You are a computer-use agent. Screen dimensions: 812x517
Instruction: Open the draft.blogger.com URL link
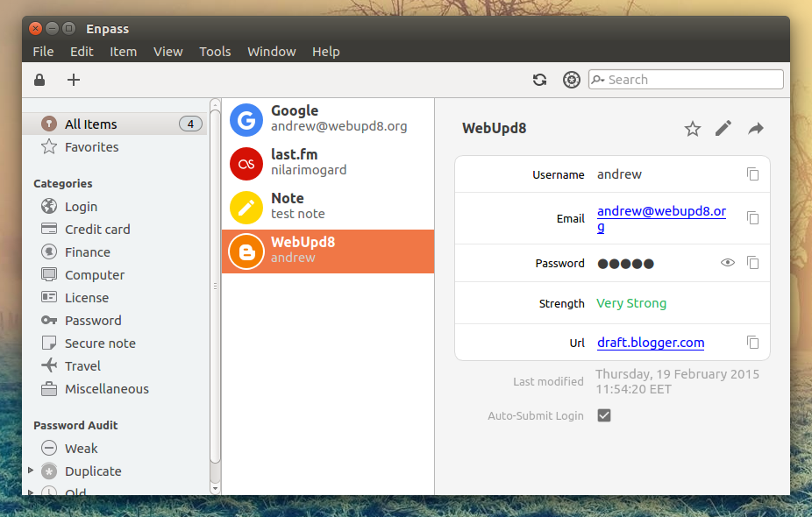click(x=651, y=343)
